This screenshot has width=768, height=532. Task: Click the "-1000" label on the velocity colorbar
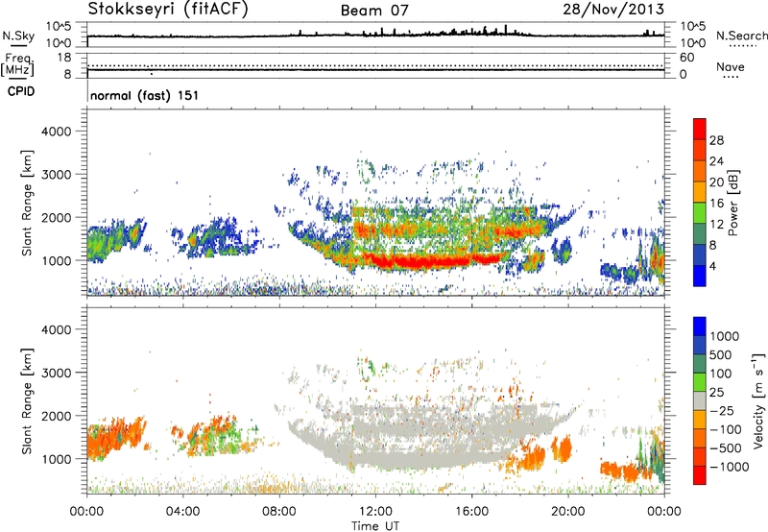click(729, 467)
